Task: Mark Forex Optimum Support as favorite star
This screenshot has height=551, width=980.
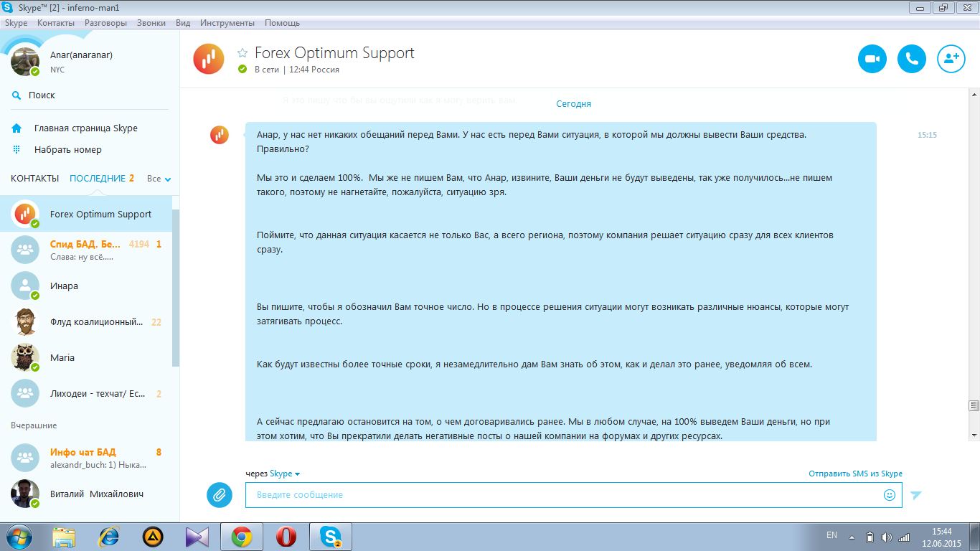Action: [242, 53]
